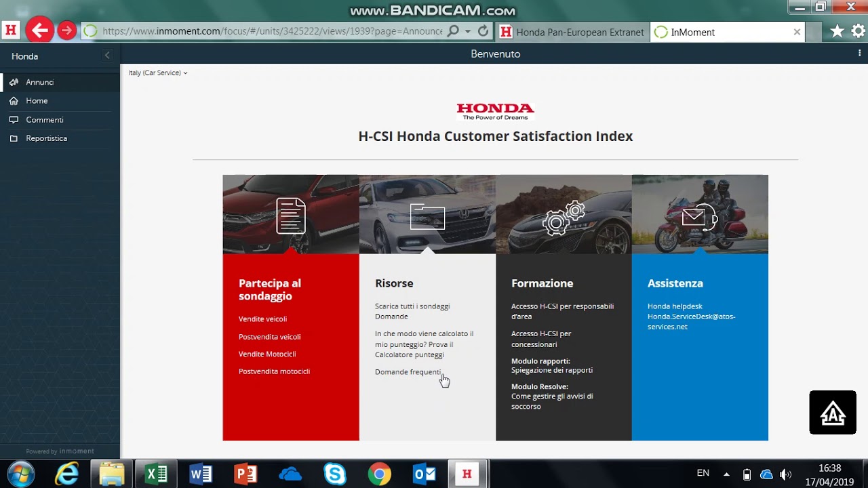The width and height of the screenshot is (868, 488).
Task: Refresh the page with the reload icon
Action: tap(483, 31)
